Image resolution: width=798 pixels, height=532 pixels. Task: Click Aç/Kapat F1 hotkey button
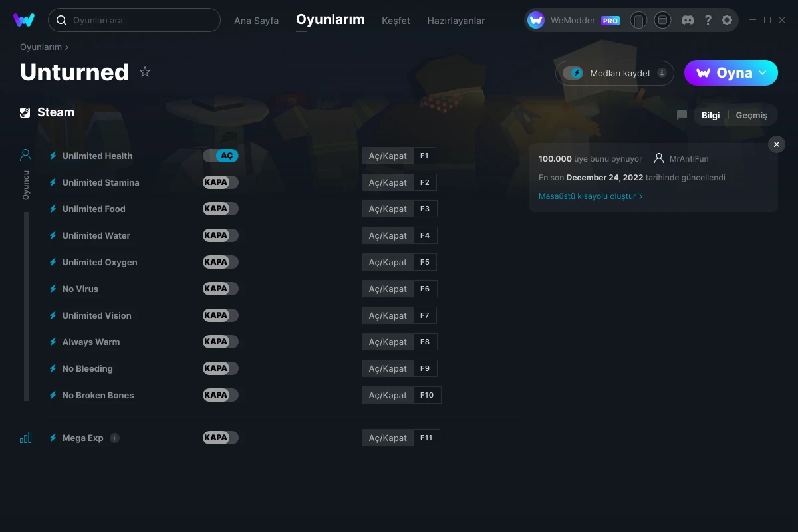click(x=399, y=156)
